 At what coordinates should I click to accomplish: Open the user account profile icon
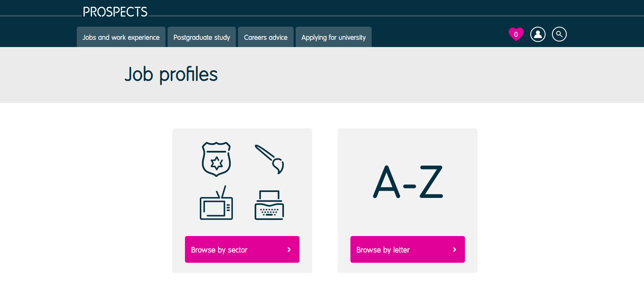pos(538,34)
